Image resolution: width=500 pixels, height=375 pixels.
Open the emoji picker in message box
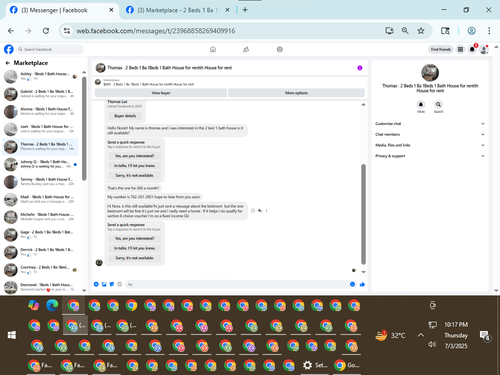(352, 284)
